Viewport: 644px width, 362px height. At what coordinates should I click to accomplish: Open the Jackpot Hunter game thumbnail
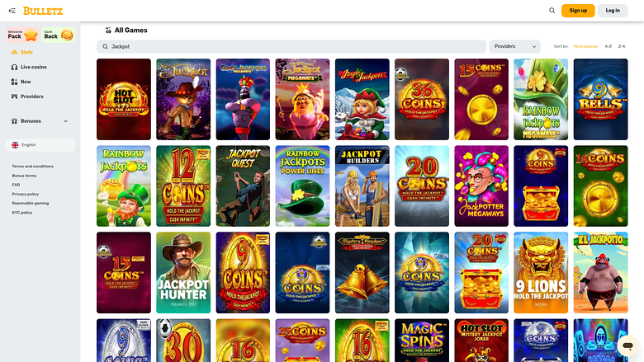click(183, 273)
